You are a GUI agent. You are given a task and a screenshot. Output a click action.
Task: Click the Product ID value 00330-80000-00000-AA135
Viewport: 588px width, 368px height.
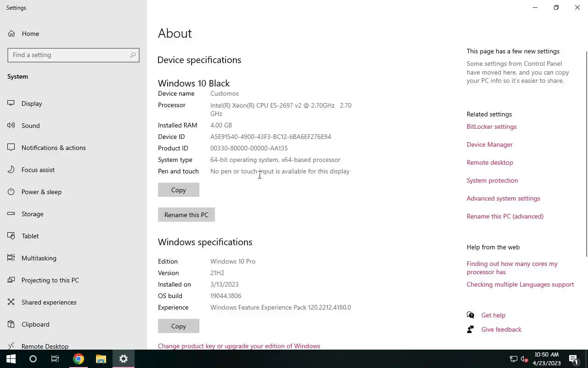[x=249, y=148]
